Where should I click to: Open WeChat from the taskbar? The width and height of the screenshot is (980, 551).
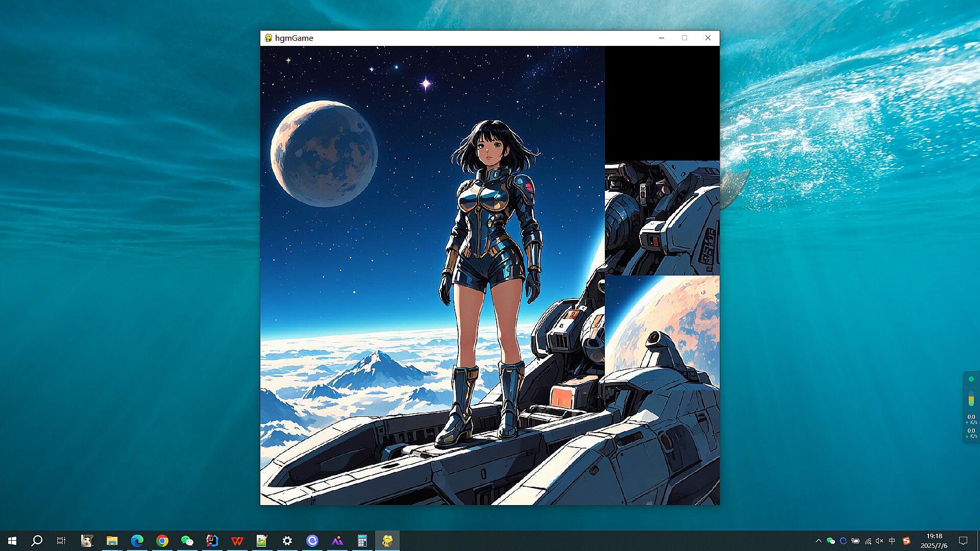tap(187, 541)
